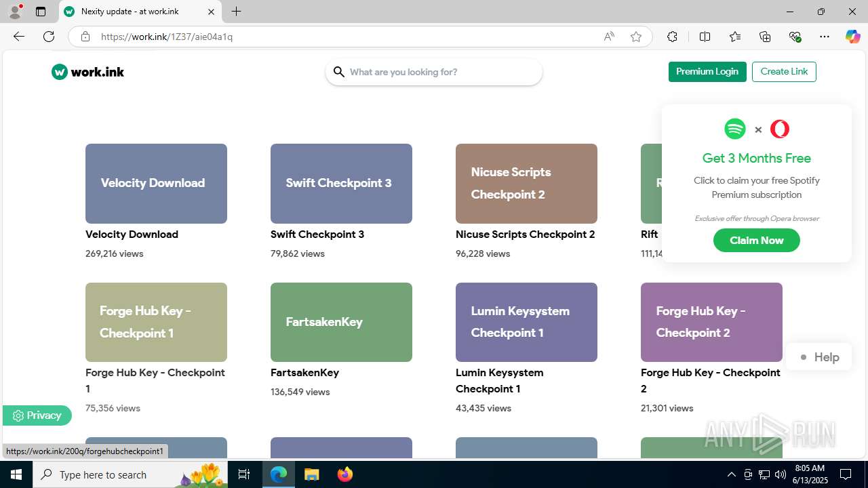This screenshot has height=488, width=868.
Task: Show hidden tray icons chevron
Action: 731,474
